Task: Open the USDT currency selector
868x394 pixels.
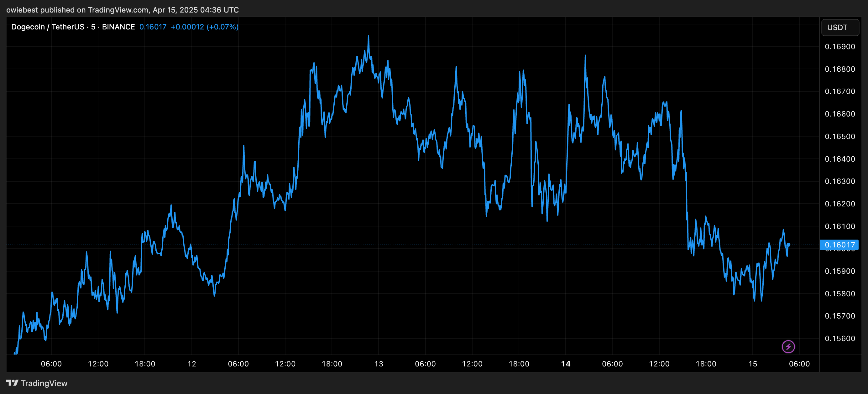Action: coord(840,27)
